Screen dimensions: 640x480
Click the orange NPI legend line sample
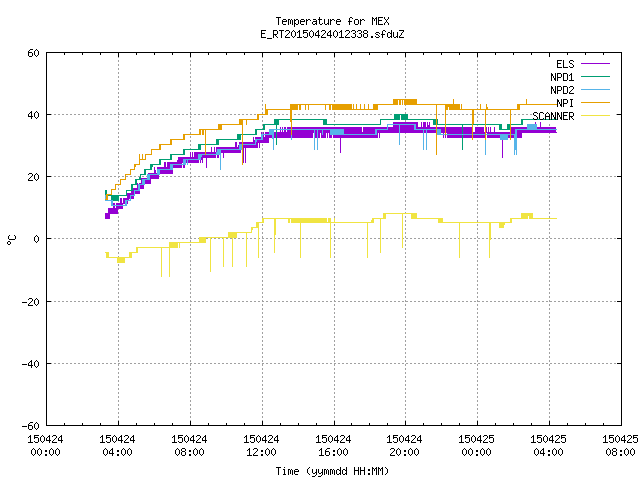pos(595,103)
